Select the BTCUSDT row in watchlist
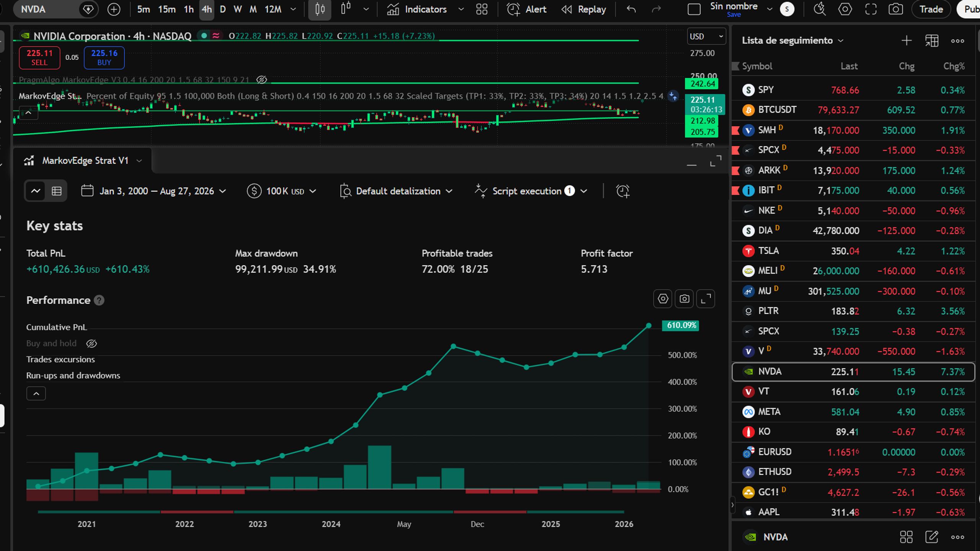The height and width of the screenshot is (551, 980). pos(853,110)
